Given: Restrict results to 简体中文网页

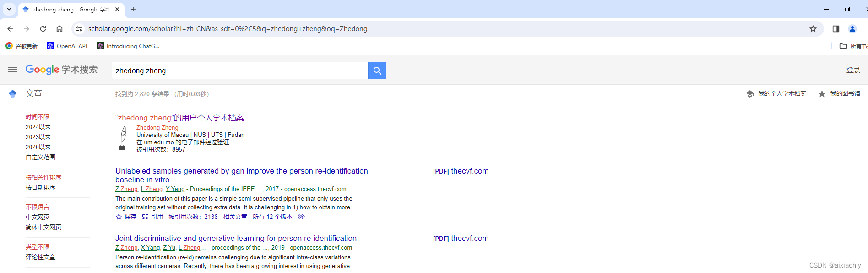Looking at the screenshot, I should pos(43,227).
